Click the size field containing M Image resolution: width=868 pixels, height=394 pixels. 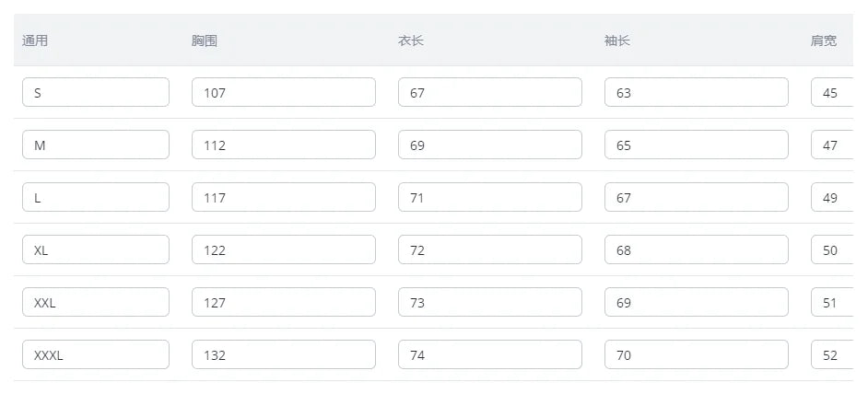pyautogui.click(x=95, y=145)
